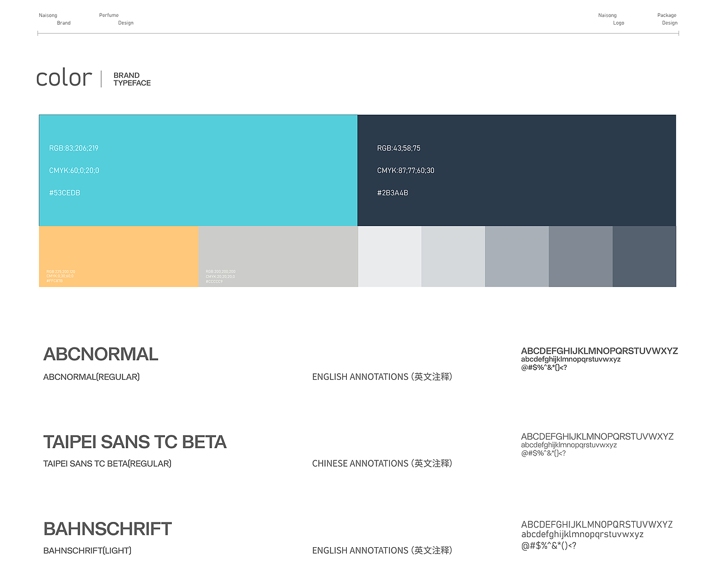Select the lightest off-white swatch in the five-step grey row
This screenshot has width=716, height=588.
[x=390, y=256]
